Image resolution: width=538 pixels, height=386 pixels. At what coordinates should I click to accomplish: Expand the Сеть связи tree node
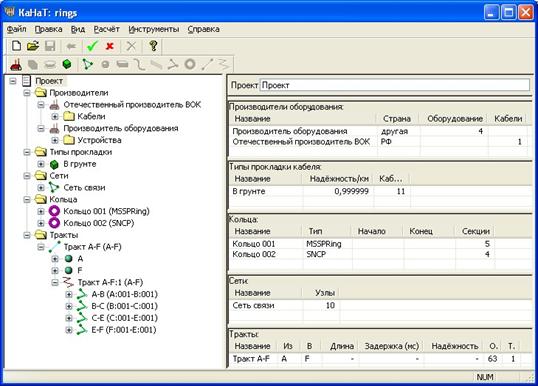[41, 188]
